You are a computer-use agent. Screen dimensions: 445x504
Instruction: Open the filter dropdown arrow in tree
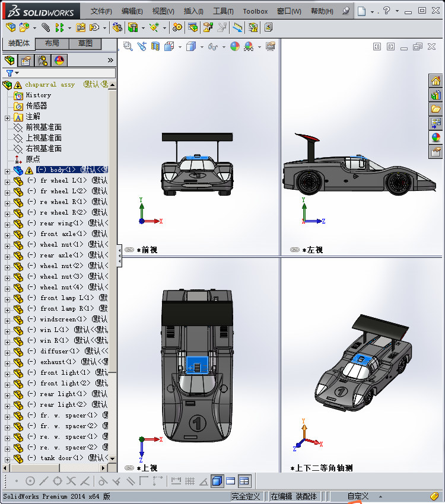pos(17,74)
